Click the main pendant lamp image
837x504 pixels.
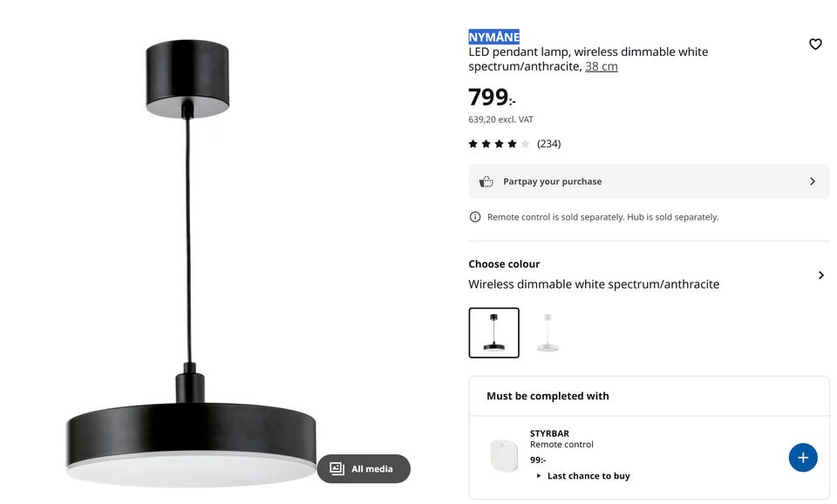pos(191,262)
